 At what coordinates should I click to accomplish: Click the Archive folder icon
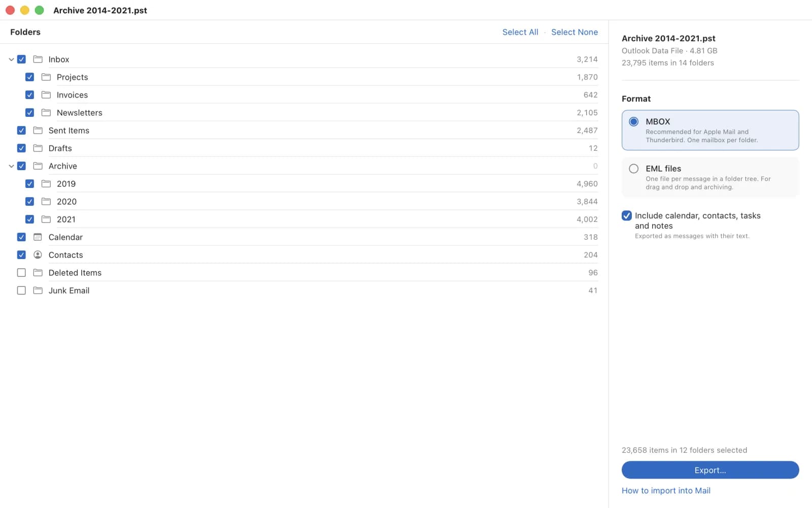coord(38,166)
